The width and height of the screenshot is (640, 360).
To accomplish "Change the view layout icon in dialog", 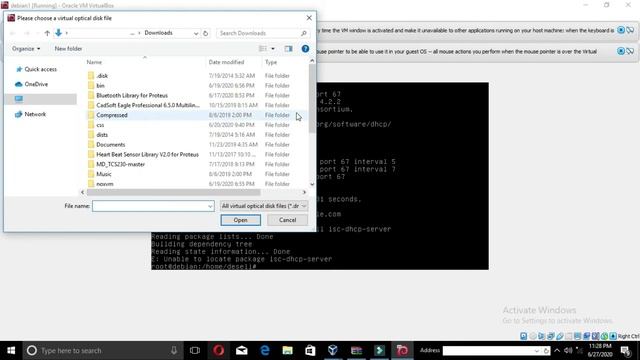I will pos(263,49).
